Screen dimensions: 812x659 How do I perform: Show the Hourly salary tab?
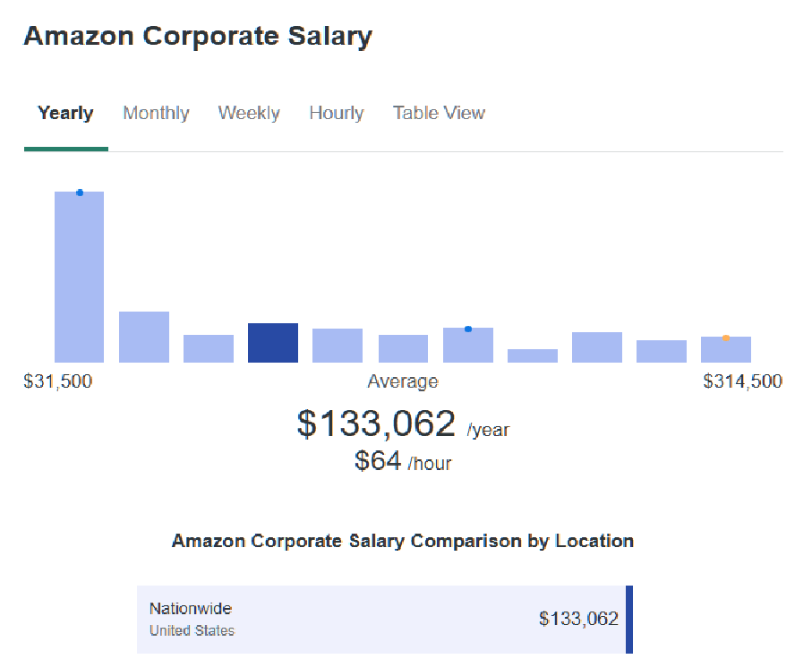click(x=336, y=114)
